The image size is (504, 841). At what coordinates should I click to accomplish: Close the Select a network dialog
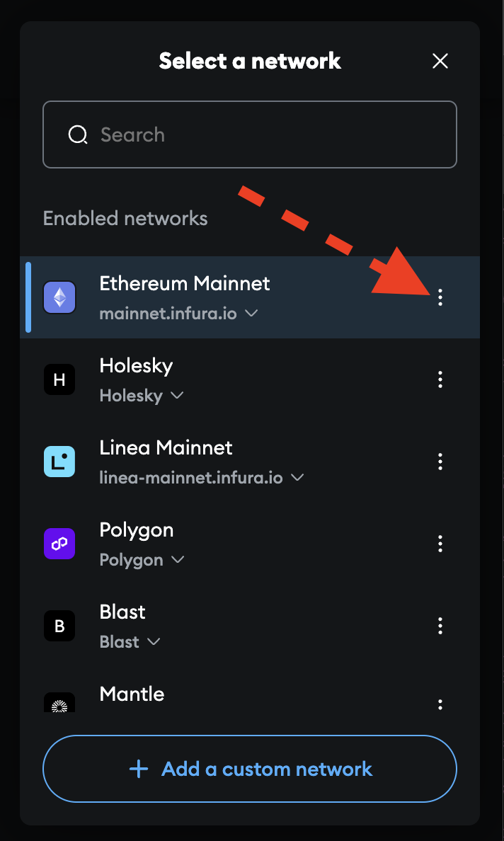coord(440,62)
